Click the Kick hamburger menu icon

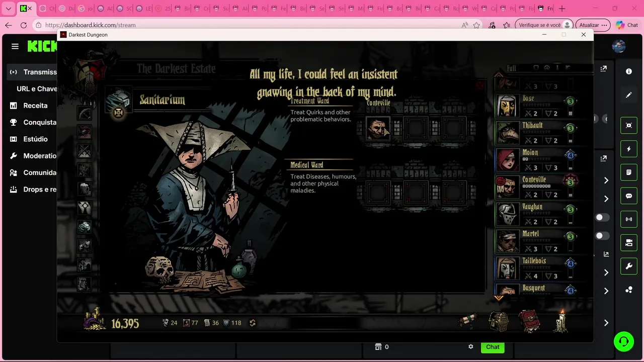(x=15, y=46)
